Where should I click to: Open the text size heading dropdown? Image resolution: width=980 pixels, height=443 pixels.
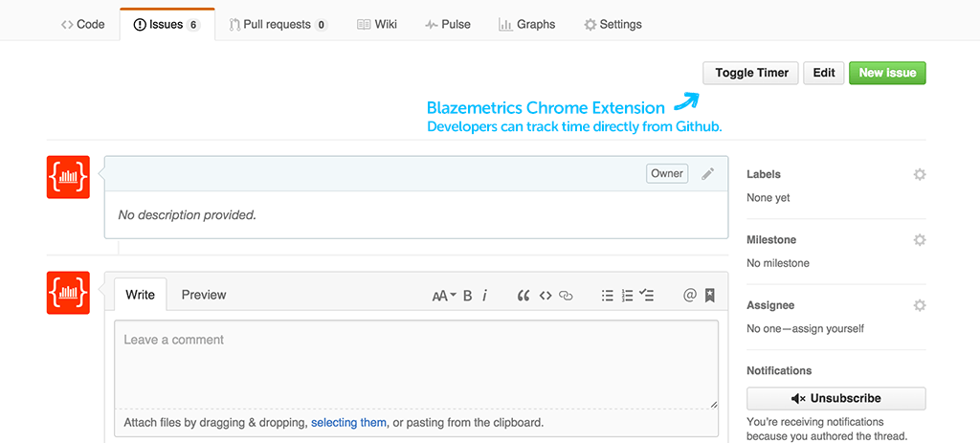pyautogui.click(x=444, y=296)
